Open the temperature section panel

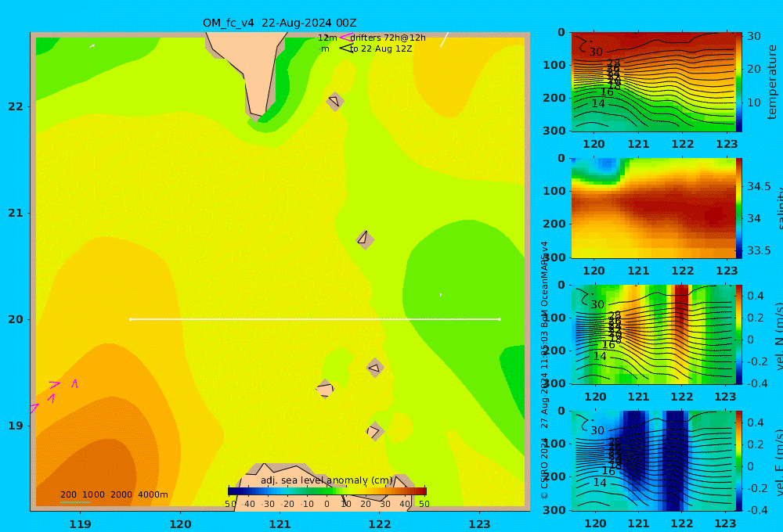click(653, 82)
